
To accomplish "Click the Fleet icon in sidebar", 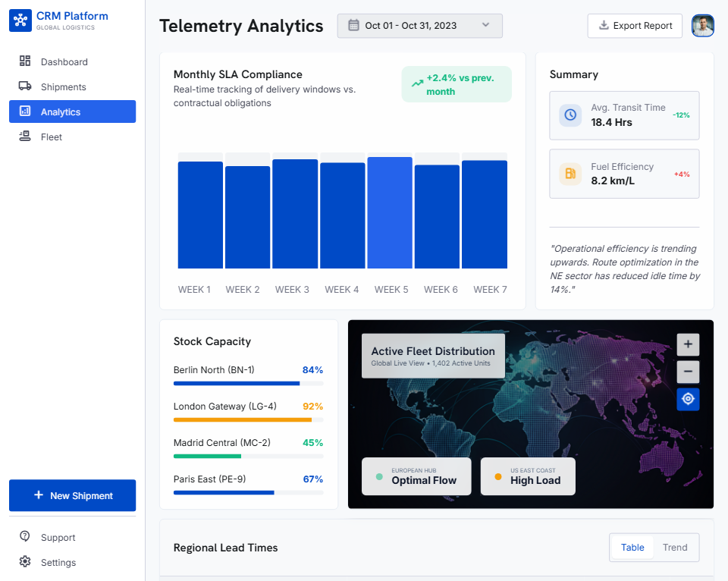I will click(25, 137).
